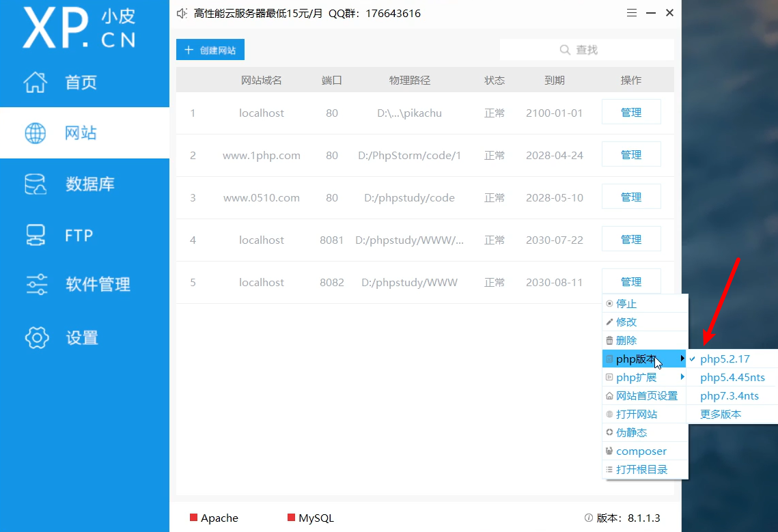The image size is (778, 532).
Task: Choose 打开网站 from context menu
Action: point(636,414)
